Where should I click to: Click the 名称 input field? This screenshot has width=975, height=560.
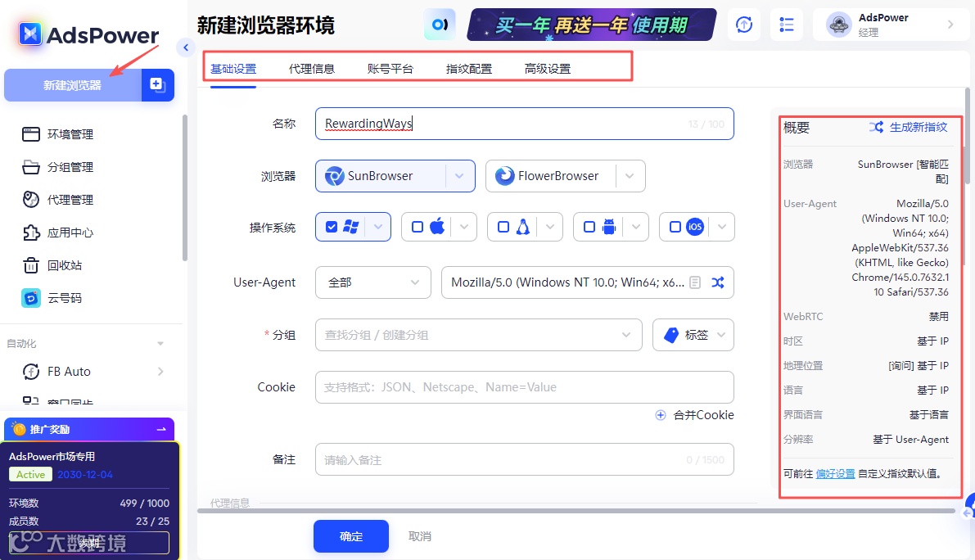[524, 124]
